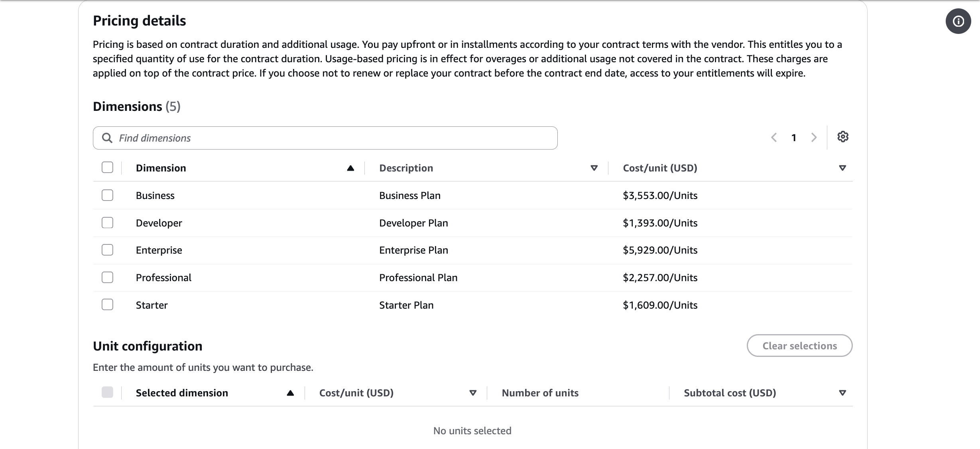Select all dimensions checkbox
Screen dimensions: 980x449
click(x=107, y=167)
